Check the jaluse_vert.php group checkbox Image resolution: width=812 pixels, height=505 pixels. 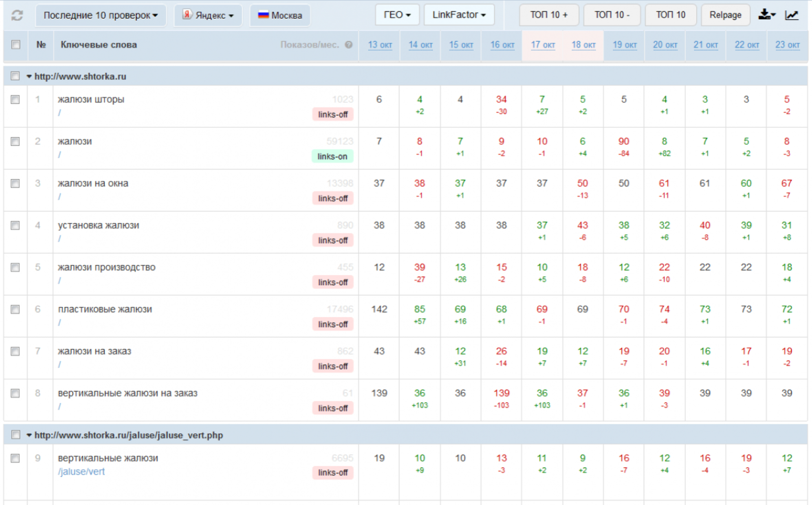(x=16, y=435)
